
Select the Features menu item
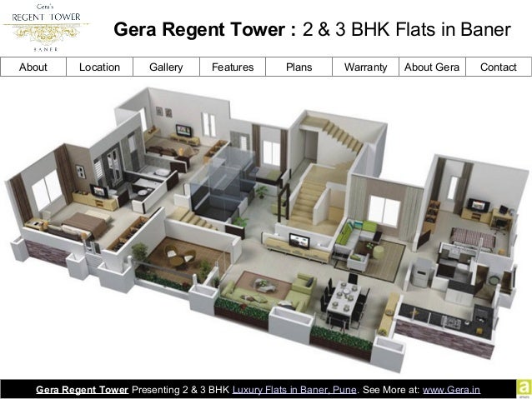point(233,67)
